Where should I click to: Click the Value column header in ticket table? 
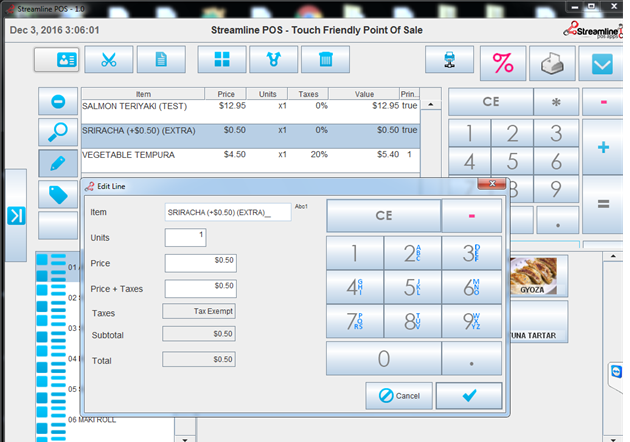pos(364,94)
